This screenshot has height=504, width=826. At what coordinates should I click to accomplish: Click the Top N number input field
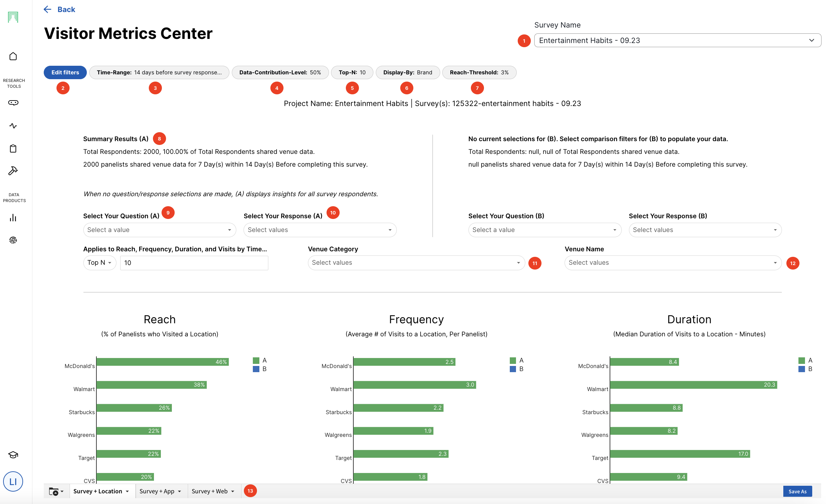coord(194,263)
